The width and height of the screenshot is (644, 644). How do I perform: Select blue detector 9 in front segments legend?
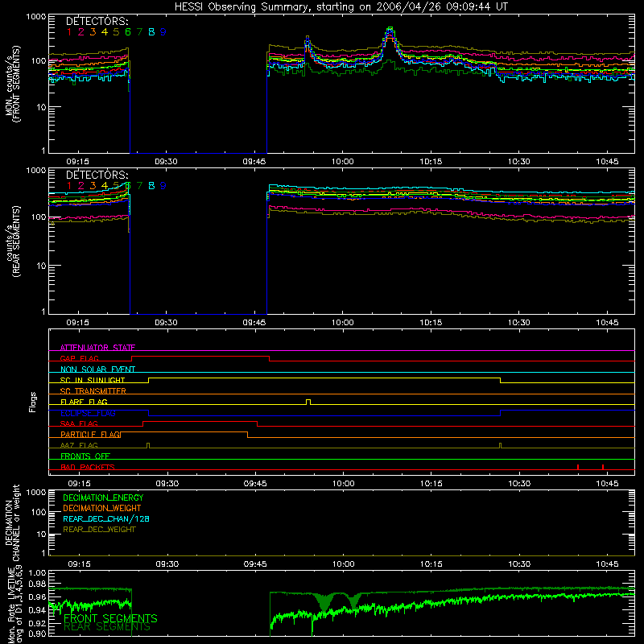[163, 32]
